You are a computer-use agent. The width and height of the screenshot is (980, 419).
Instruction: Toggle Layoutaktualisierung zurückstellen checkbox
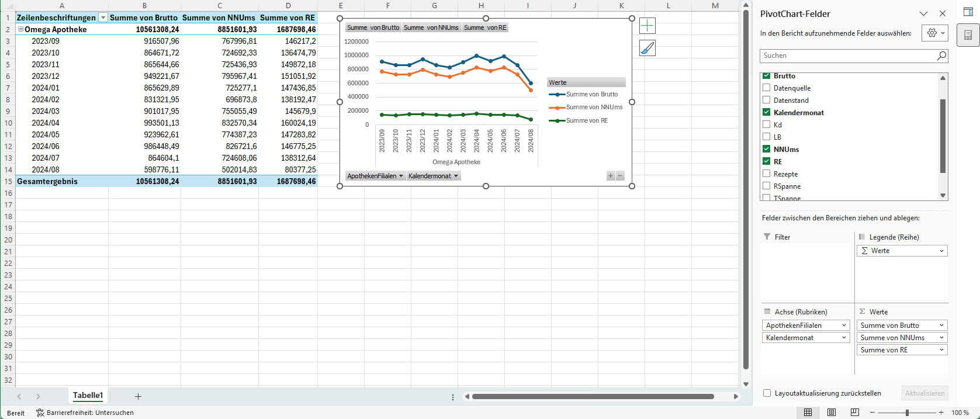tap(767, 393)
